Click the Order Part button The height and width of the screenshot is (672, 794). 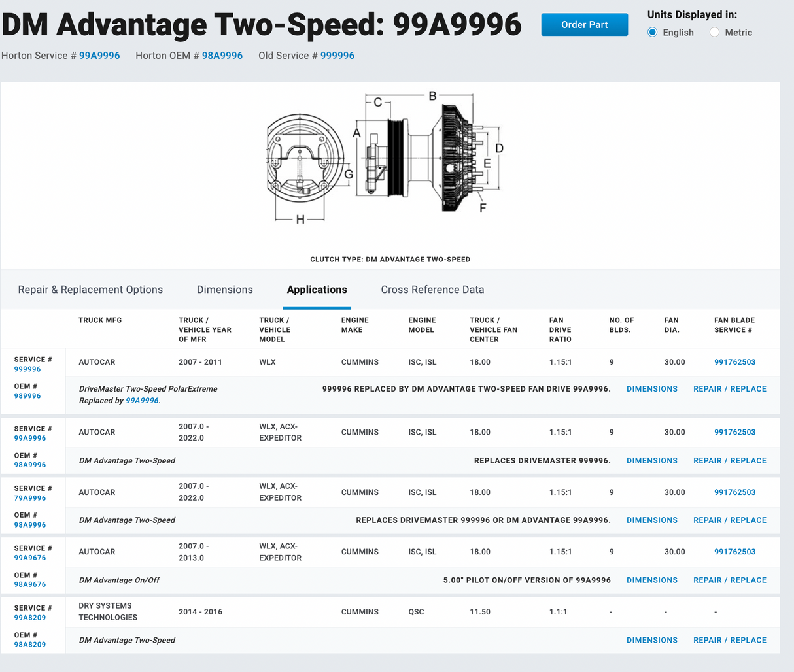click(584, 25)
